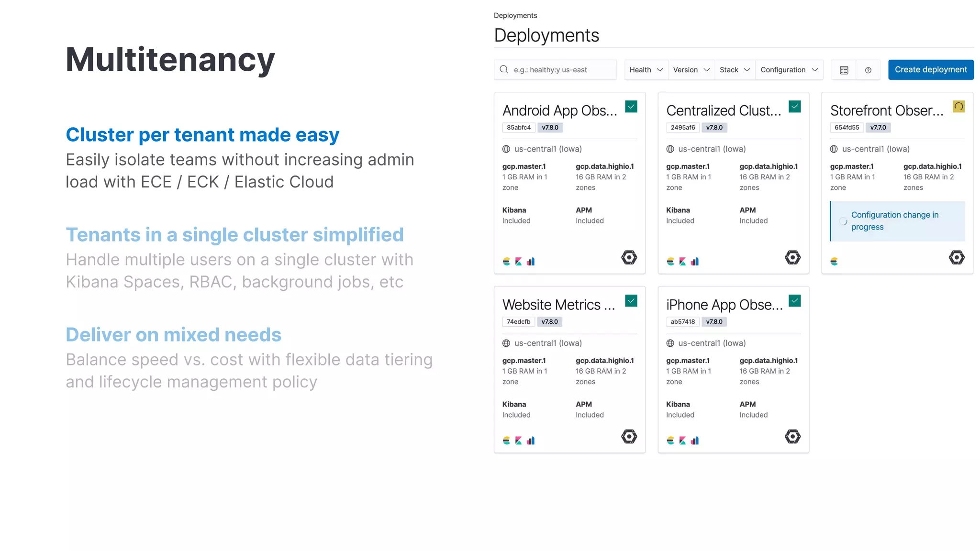This screenshot has width=980, height=551.
Task: Click globe icon on Storefront Obser card
Action: pos(834,149)
